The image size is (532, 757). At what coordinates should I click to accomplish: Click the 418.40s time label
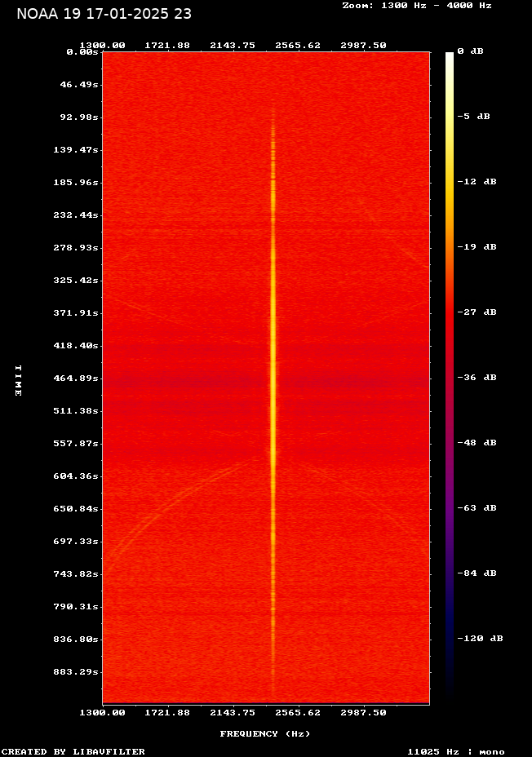click(x=76, y=346)
